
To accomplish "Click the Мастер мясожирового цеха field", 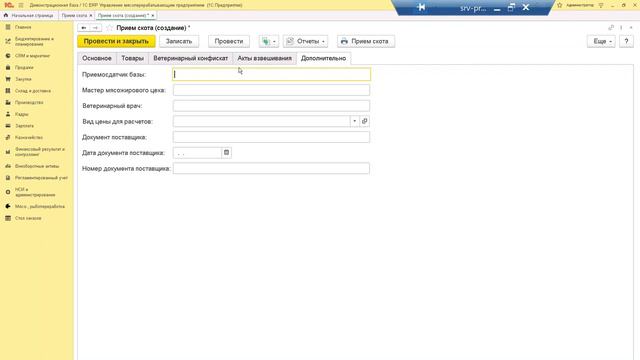I will (x=271, y=90).
